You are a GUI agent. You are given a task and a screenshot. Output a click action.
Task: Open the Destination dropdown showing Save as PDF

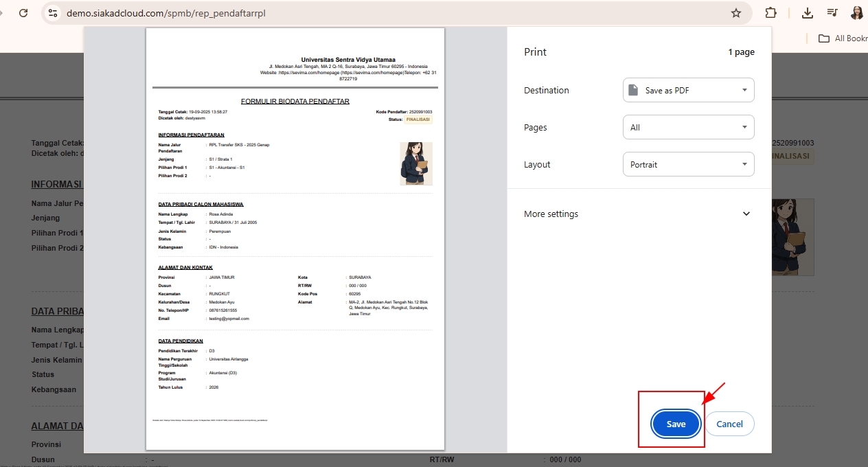(x=688, y=90)
